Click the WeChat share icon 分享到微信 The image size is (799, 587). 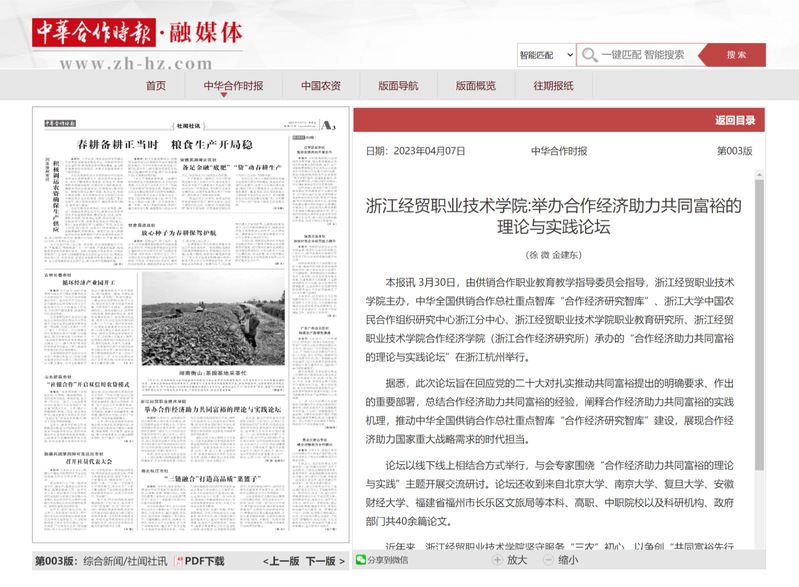(x=360, y=561)
